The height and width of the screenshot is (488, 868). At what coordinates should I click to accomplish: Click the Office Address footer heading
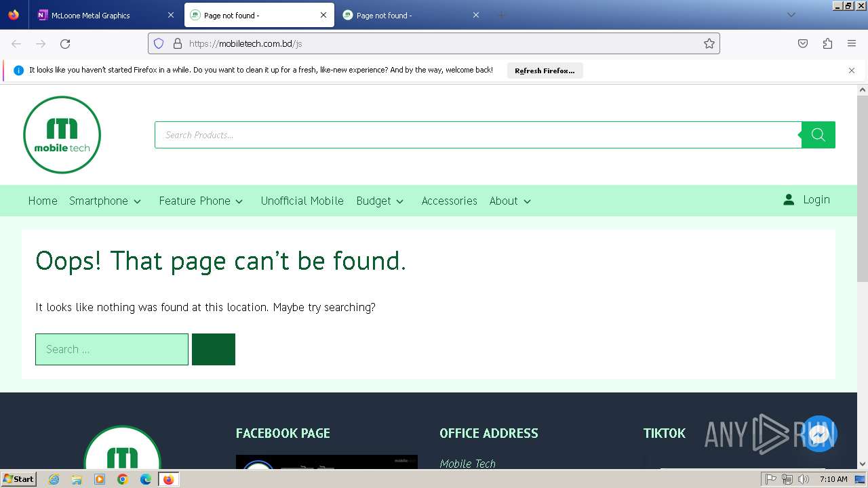coord(489,433)
